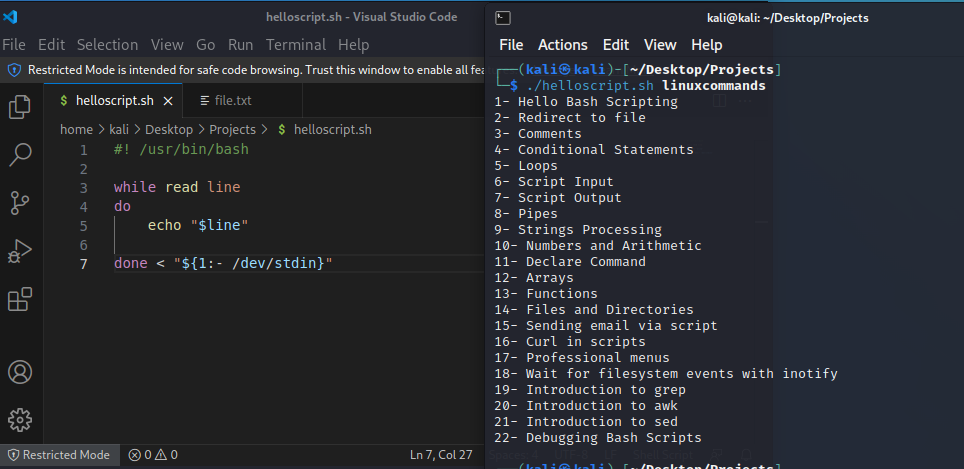Screen dimensions: 964x469
Task: Open the Manage gear icon
Action: point(20,420)
